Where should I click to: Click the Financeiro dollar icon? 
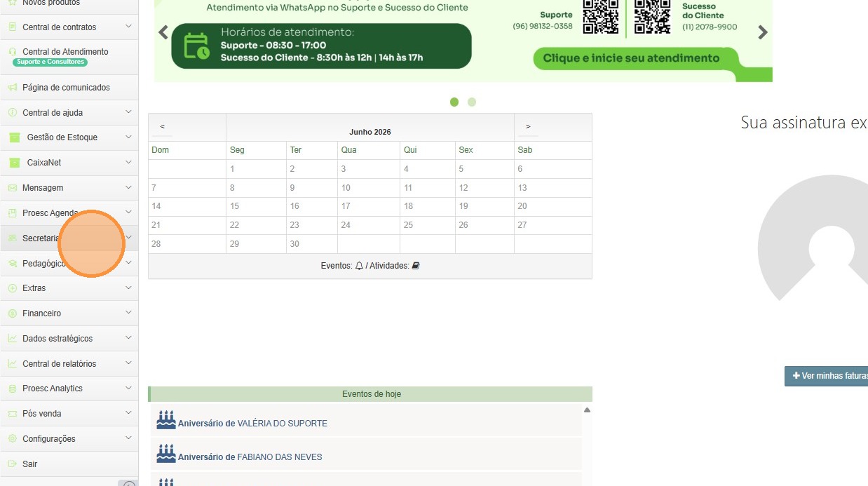coord(13,313)
